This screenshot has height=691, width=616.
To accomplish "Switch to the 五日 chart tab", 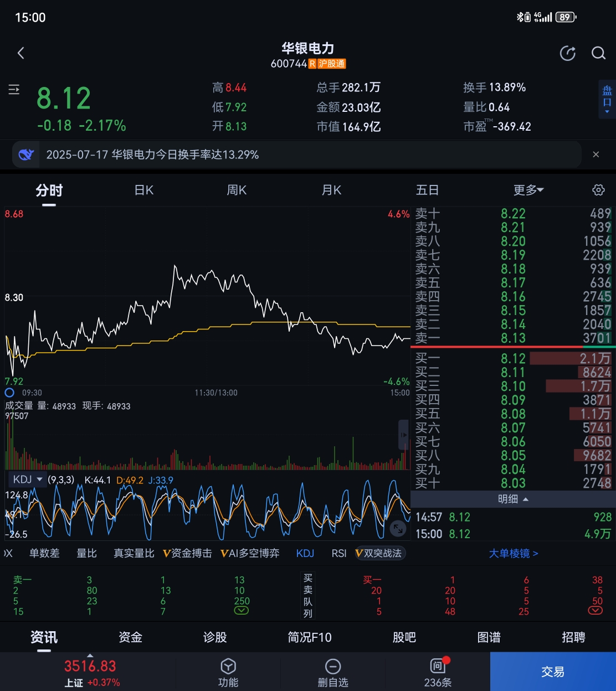I will 427,190.
